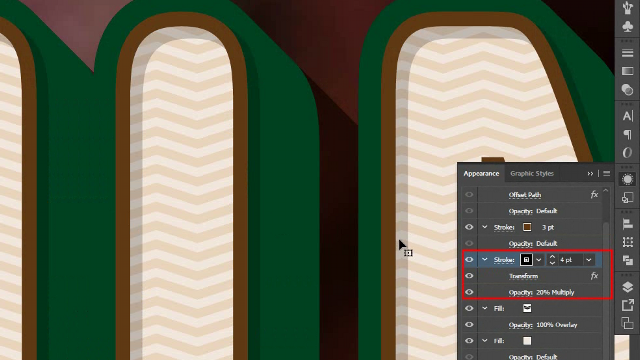Open Opacity: 20% Multiply link

pyautogui.click(x=541, y=292)
